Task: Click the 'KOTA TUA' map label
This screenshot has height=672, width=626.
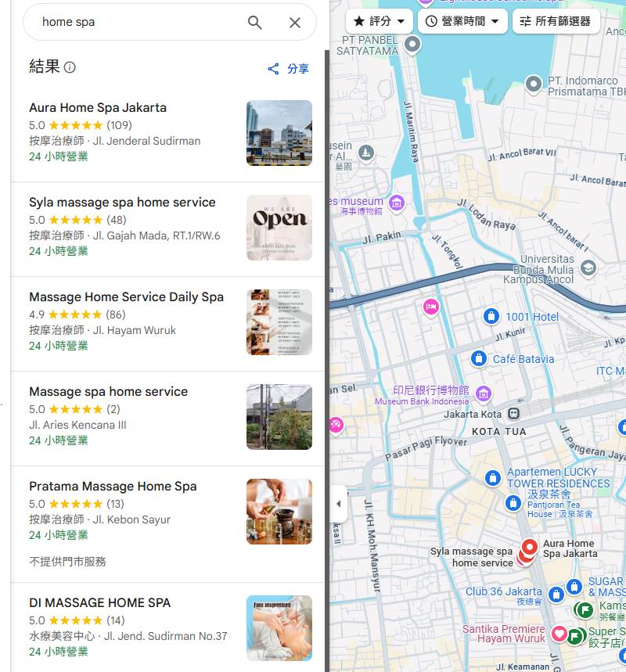Action: (x=498, y=432)
